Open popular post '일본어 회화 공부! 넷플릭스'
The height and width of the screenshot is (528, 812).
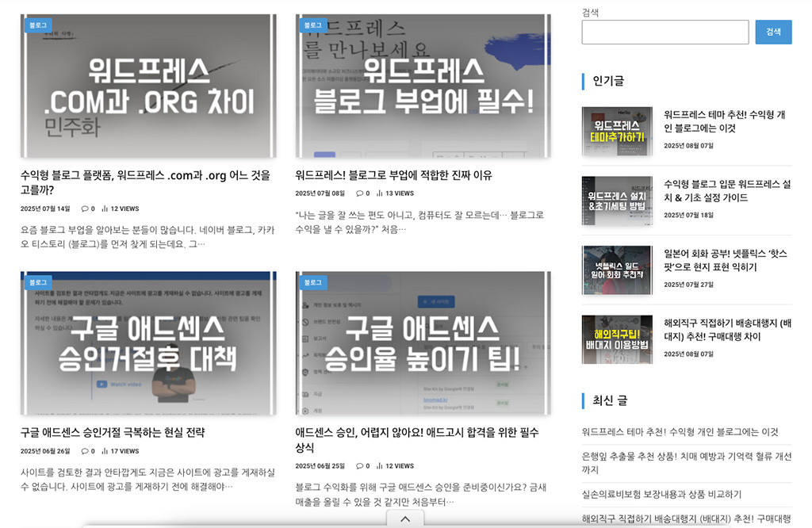pos(726,260)
